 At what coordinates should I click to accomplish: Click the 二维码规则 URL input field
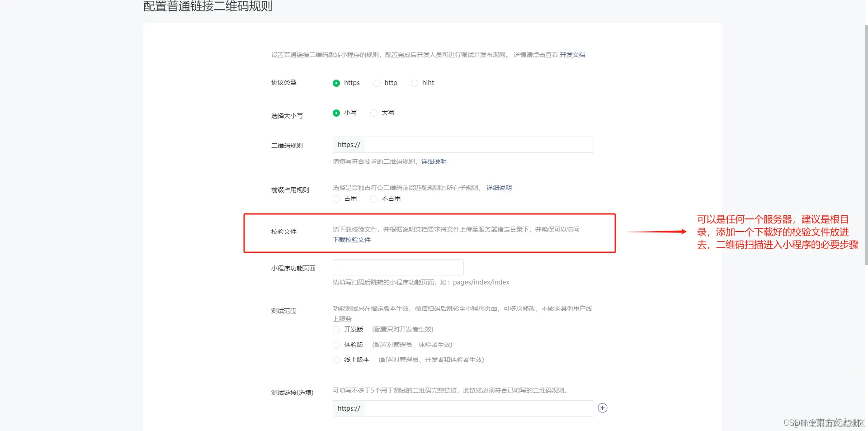pyautogui.click(x=477, y=144)
